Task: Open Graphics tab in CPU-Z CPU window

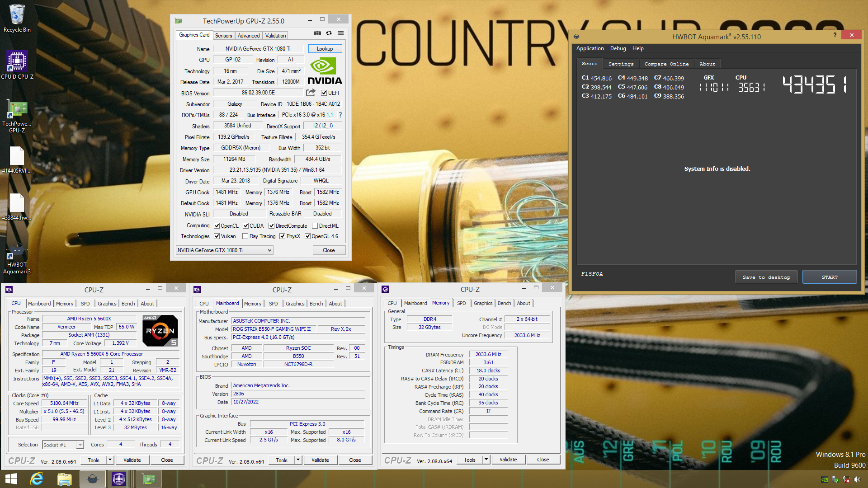Action: click(107, 304)
